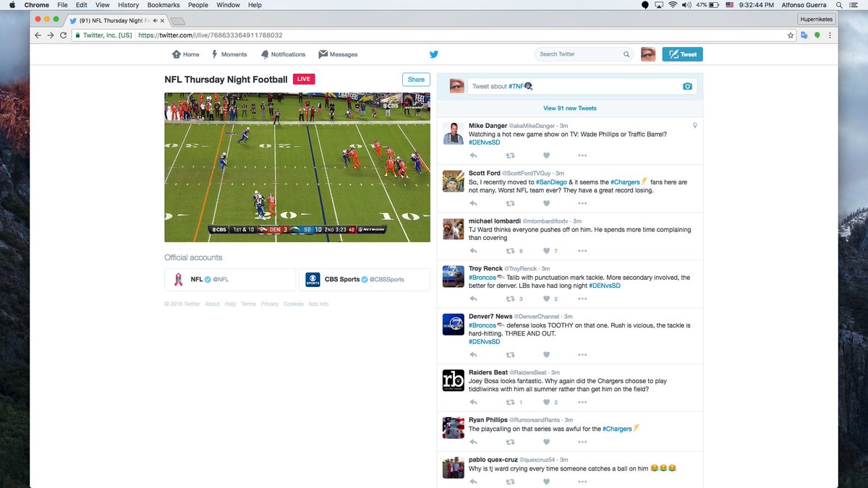Click the About link in the footer
Viewport: 868px width, 488px height.
pyautogui.click(x=212, y=304)
